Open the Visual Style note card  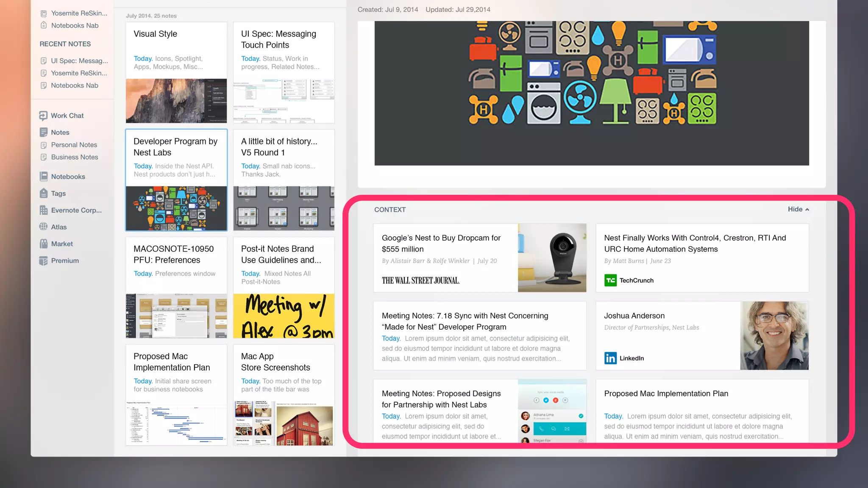coord(176,72)
